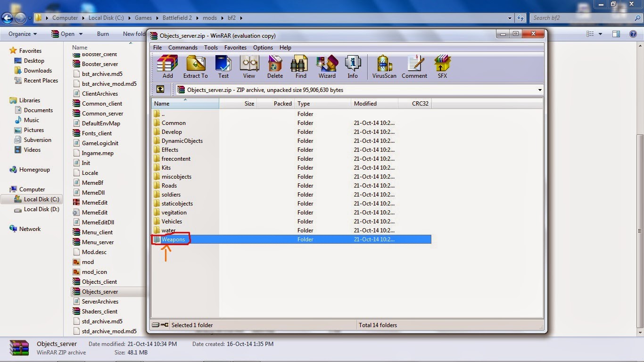Expand the Explorer address bar history dropdown

tap(510, 18)
